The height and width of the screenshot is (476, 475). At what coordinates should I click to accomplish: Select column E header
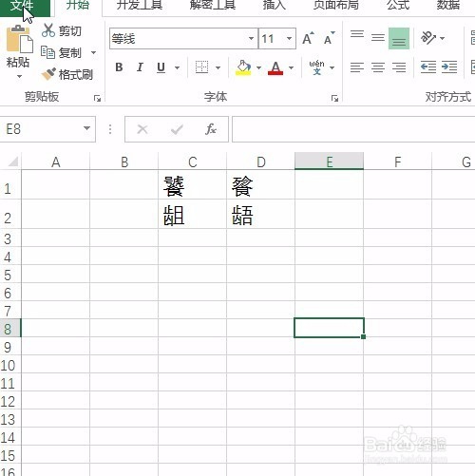(330, 162)
